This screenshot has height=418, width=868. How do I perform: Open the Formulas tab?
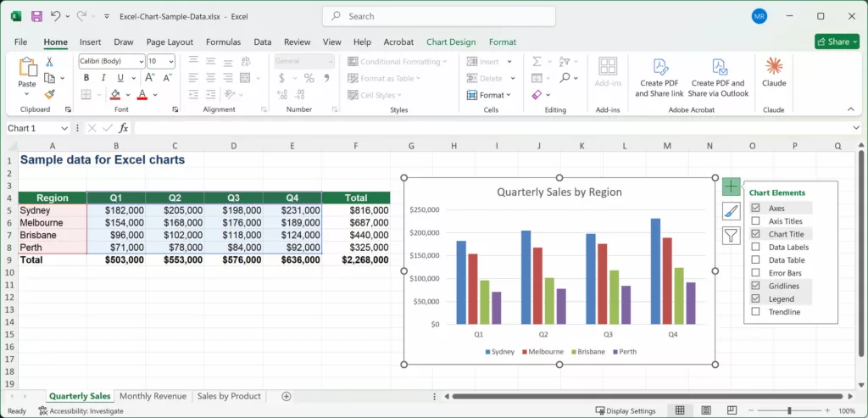tap(223, 42)
